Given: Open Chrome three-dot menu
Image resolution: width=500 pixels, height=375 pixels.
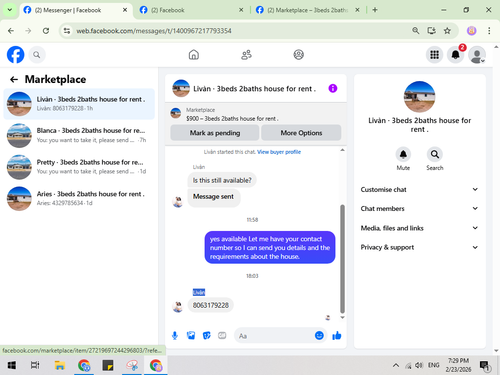Looking at the screenshot, I should click(x=489, y=31).
